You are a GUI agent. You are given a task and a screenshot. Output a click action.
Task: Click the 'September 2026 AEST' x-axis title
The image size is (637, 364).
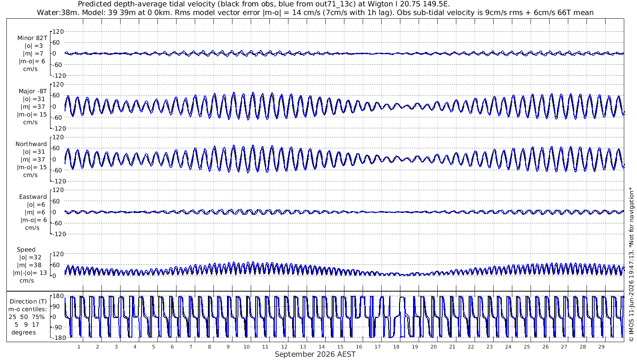(315, 354)
